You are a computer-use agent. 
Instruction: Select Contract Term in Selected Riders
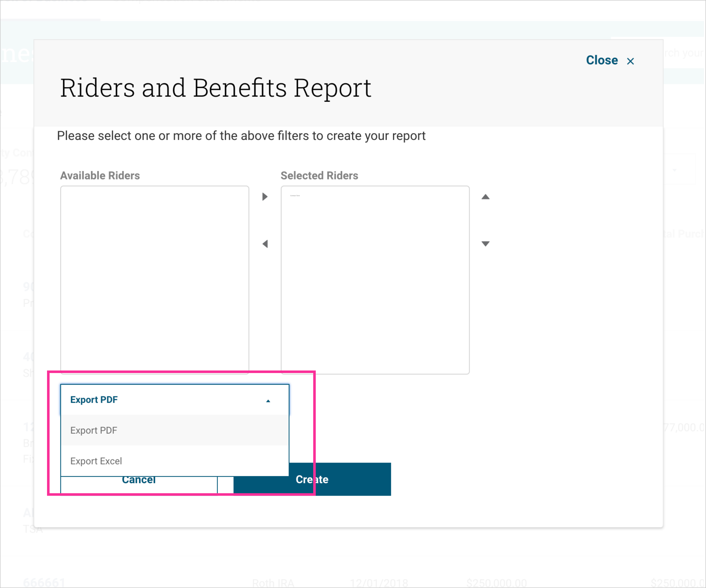coord(295,196)
